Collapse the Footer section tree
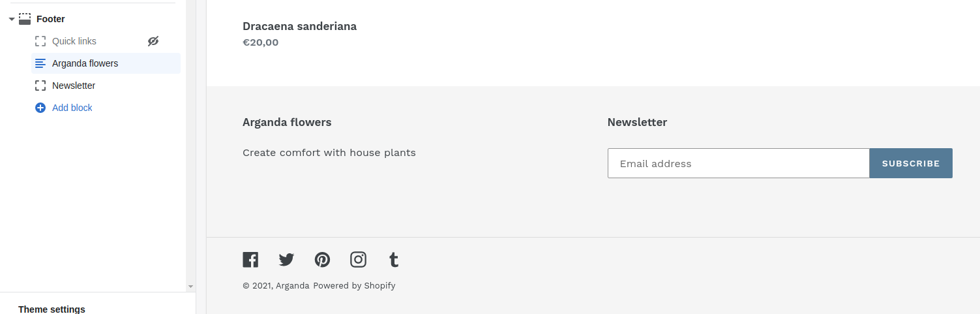Screen dimensions: 980x314 (12, 19)
